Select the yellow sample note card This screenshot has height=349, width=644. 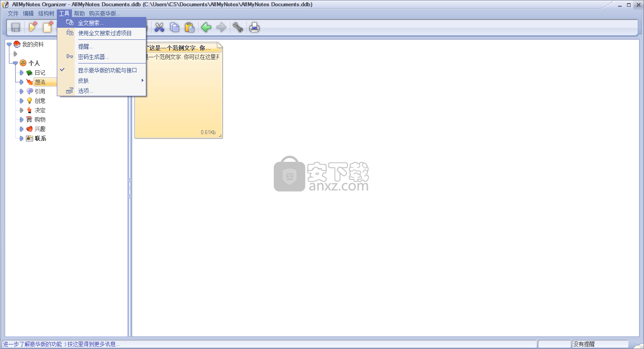[x=178, y=90]
